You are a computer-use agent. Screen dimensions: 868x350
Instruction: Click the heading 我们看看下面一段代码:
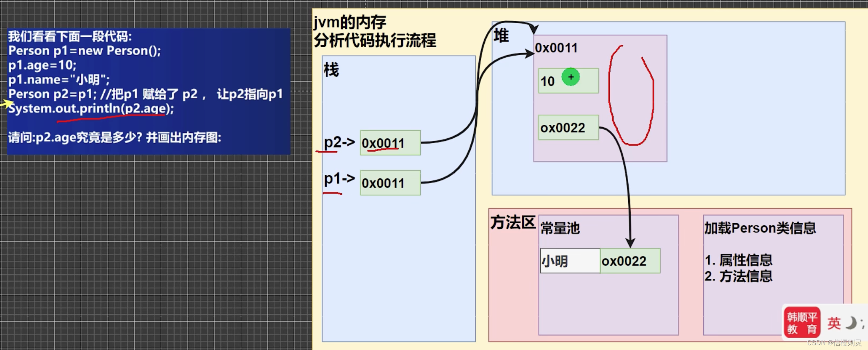70,36
